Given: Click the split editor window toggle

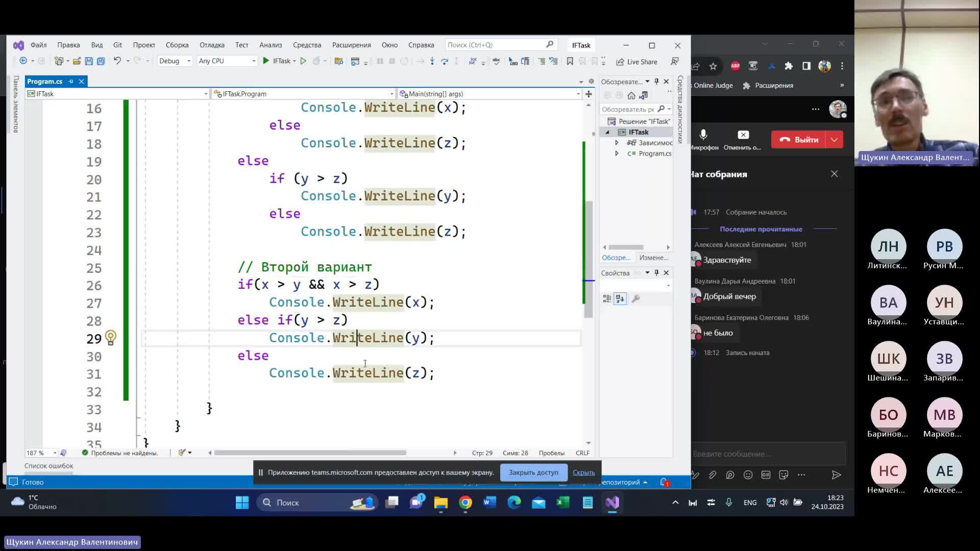Looking at the screenshot, I should [x=589, y=94].
